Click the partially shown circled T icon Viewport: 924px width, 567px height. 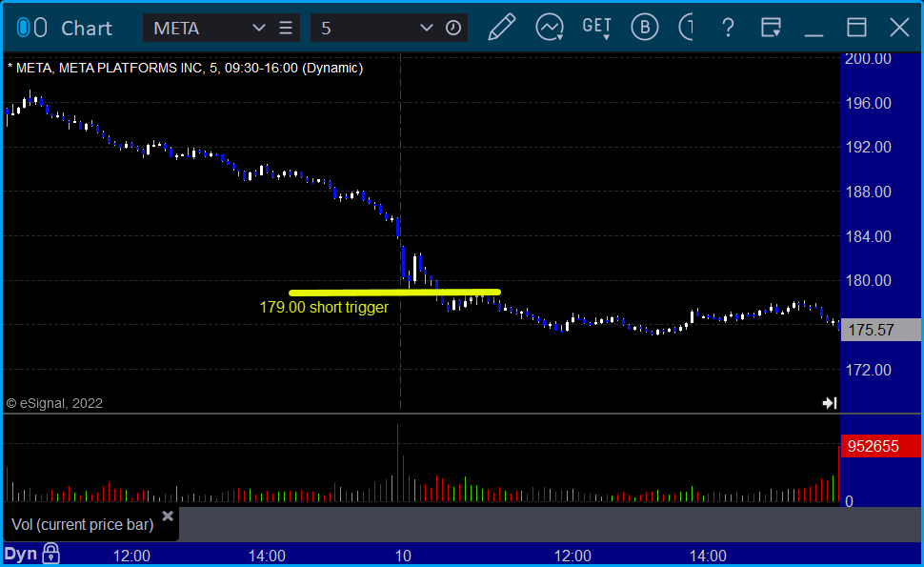687,27
